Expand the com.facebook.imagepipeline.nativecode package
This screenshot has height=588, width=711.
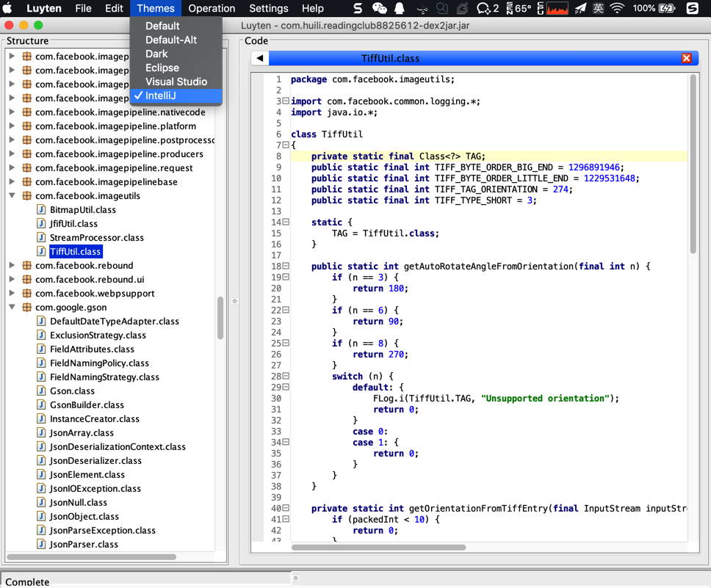click(12, 112)
